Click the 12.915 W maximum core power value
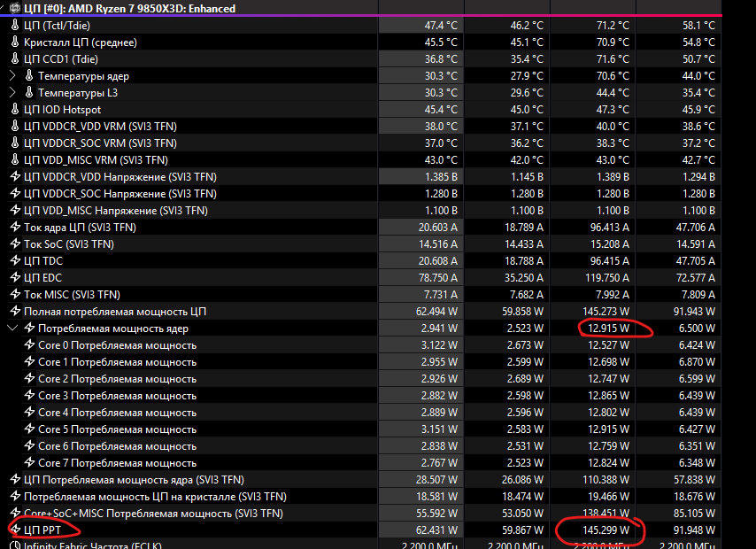756x549 pixels. tap(608, 329)
